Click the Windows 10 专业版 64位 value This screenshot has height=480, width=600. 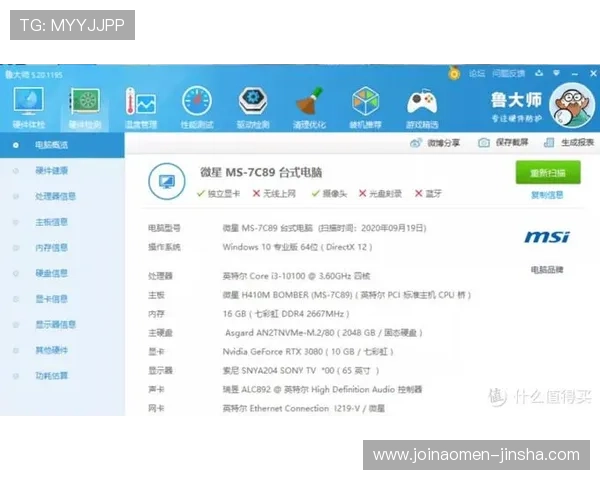pos(297,247)
